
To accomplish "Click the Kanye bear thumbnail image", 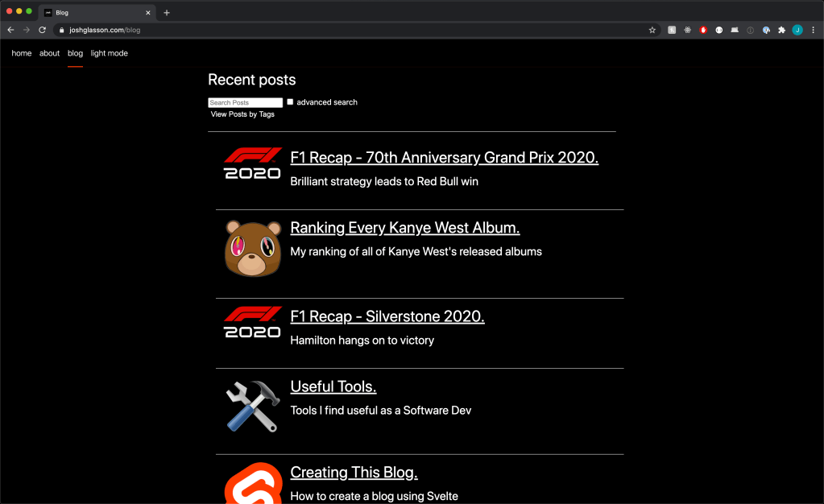I will pyautogui.click(x=252, y=249).
